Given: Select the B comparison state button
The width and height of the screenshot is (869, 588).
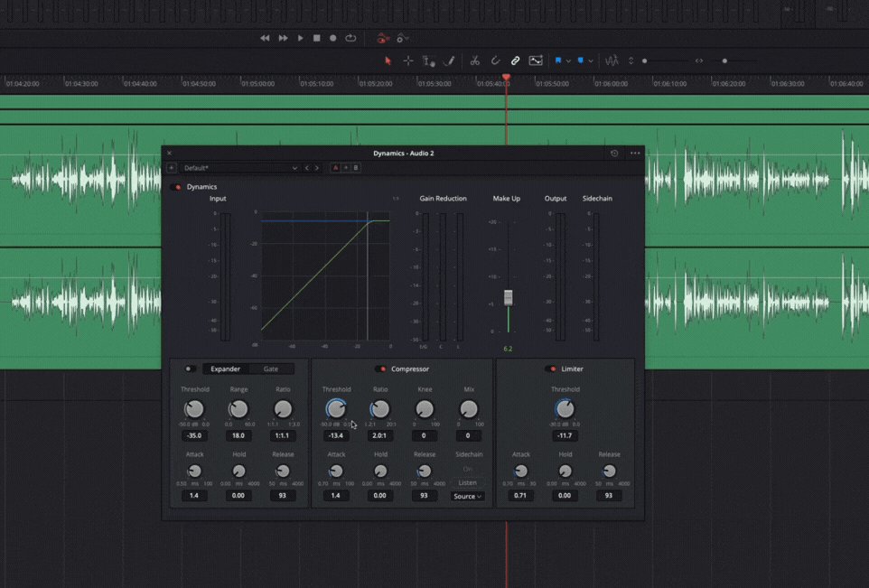Looking at the screenshot, I should click(356, 167).
